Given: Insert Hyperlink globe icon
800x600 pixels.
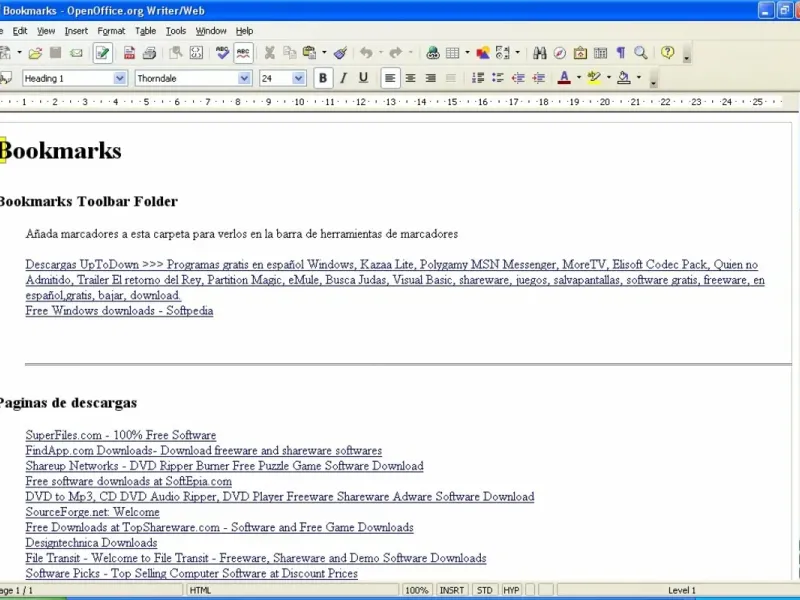Looking at the screenshot, I should (433, 53).
